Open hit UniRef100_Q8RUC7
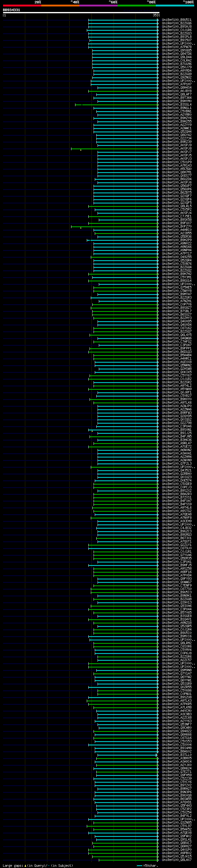 coord(176,843)
